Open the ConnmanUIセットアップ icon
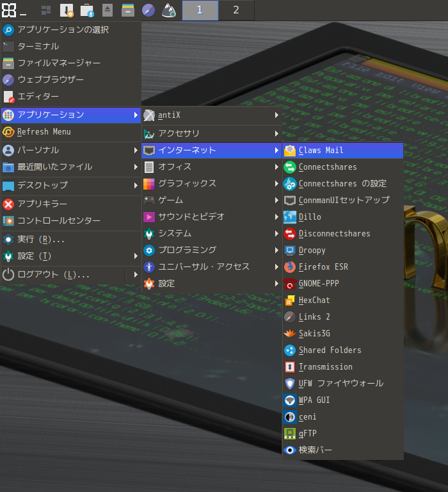The height and width of the screenshot is (492, 448). coord(290,200)
